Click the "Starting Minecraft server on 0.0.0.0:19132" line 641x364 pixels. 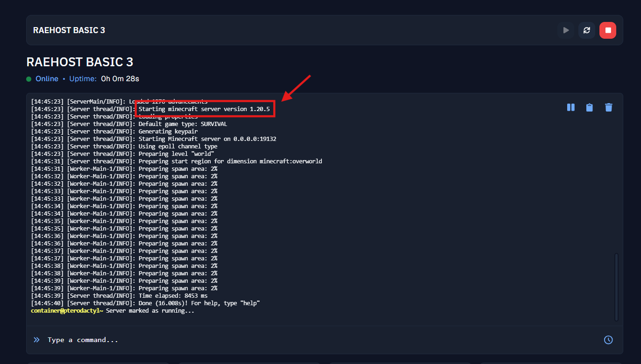click(x=154, y=139)
